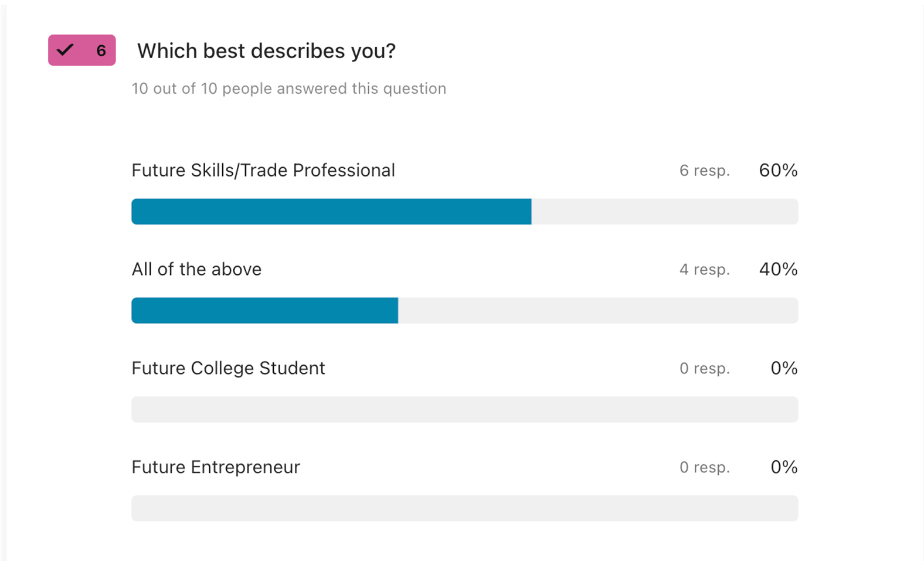Click the 60% percentage value
Screen dimensions: 924x561
778,171
